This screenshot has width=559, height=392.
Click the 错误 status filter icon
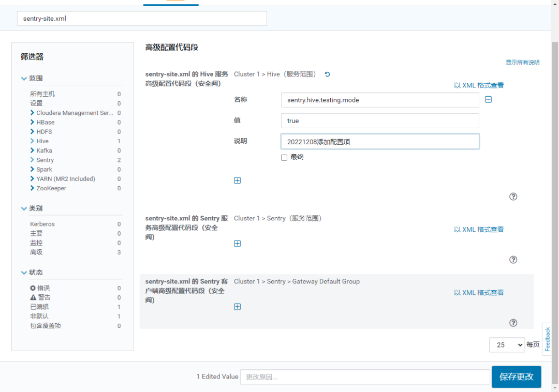click(x=33, y=288)
